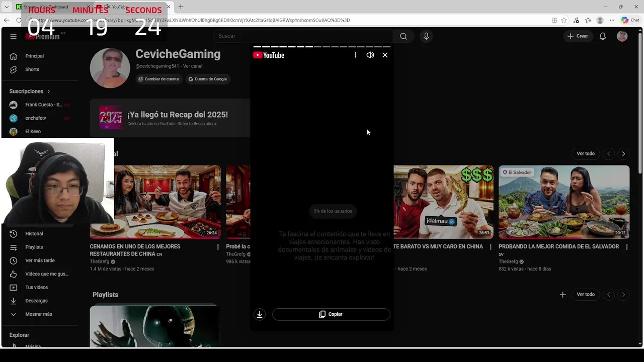The height and width of the screenshot is (362, 644).
Task: Start voice search with microphone icon
Action: 426,36
